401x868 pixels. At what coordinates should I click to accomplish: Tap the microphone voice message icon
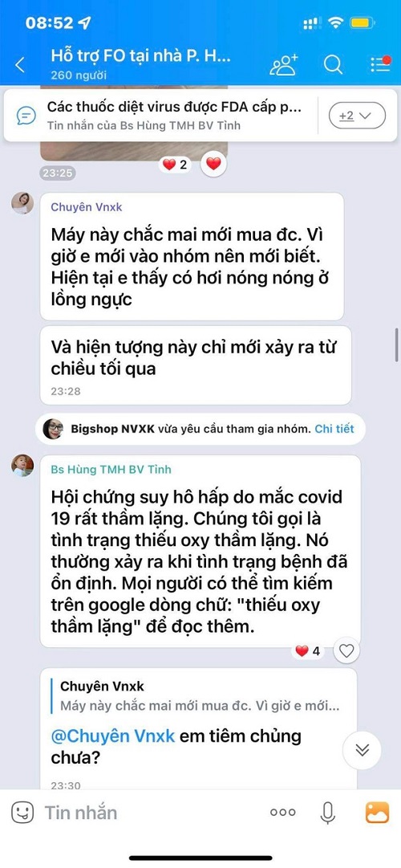tap(327, 812)
